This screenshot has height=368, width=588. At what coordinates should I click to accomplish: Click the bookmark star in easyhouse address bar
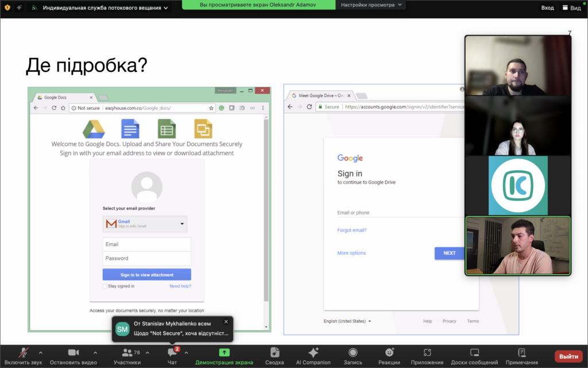coord(211,108)
